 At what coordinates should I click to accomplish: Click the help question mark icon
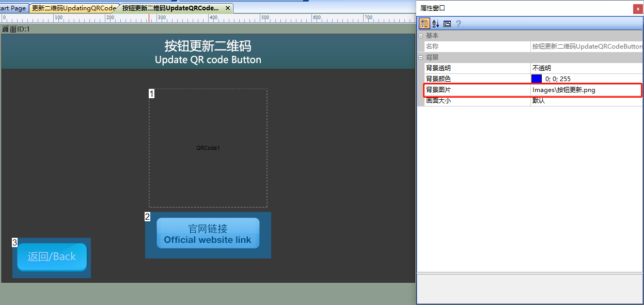458,24
